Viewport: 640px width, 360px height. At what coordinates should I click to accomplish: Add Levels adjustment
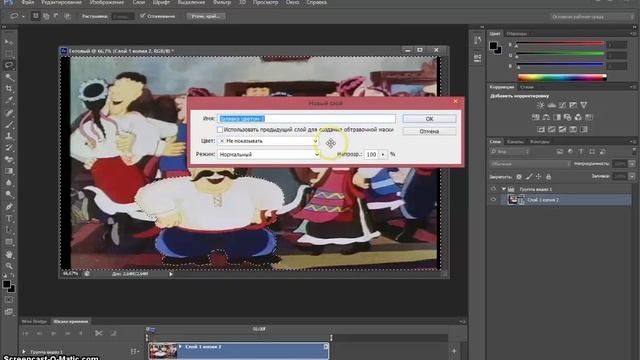(x=551, y=105)
